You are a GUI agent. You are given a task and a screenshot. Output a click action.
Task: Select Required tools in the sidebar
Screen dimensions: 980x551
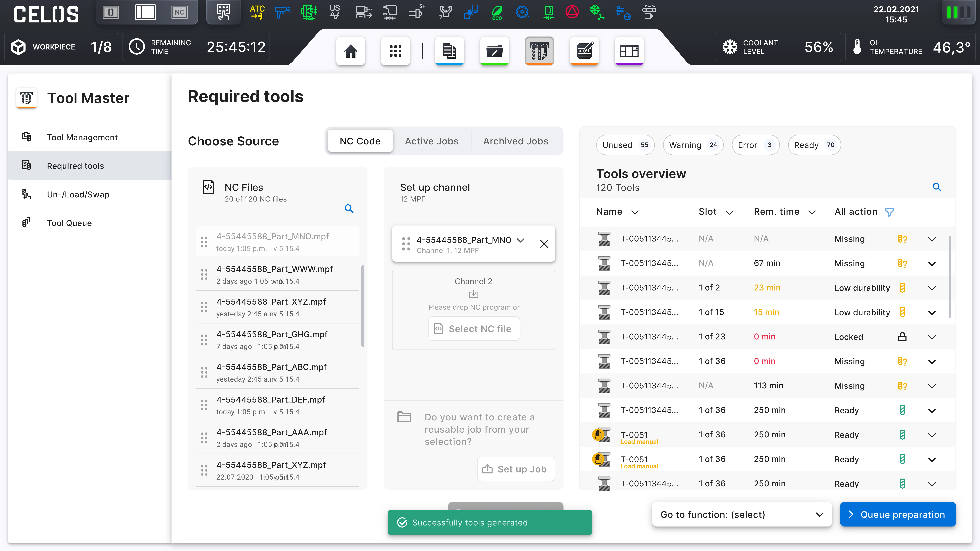[90, 166]
